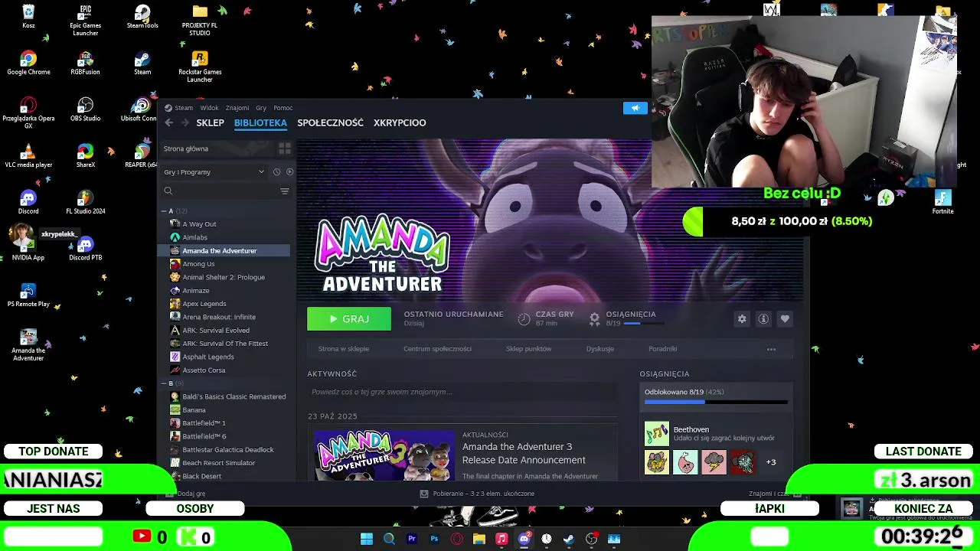Open game info circle icon
The width and height of the screenshot is (980, 551).
pos(763,319)
